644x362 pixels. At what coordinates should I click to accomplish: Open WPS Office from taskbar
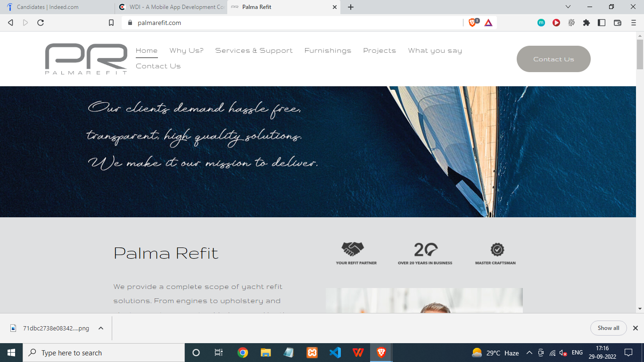(358, 353)
